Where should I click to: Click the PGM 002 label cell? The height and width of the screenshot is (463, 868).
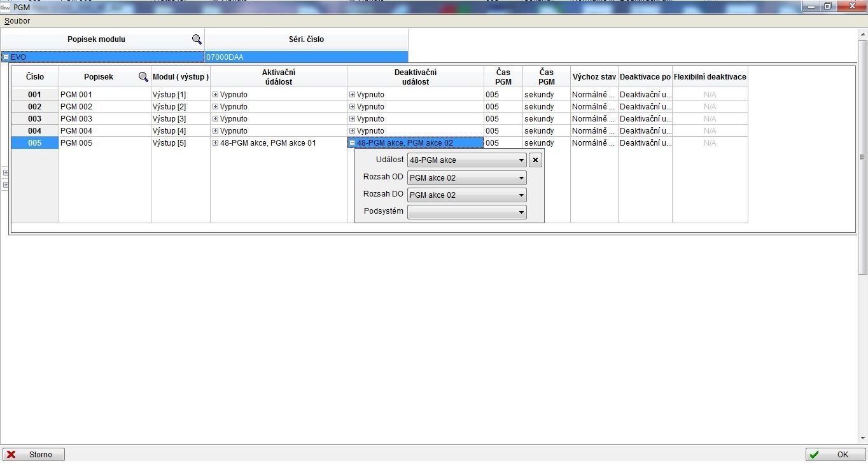point(104,107)
